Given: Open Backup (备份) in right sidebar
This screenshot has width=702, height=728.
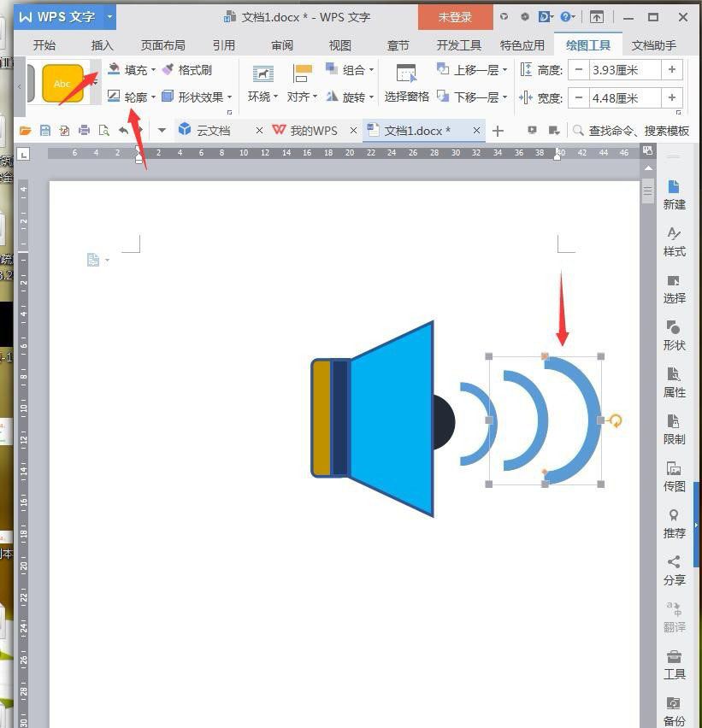Looking at the screenshot, I should [x=674, y=711].
